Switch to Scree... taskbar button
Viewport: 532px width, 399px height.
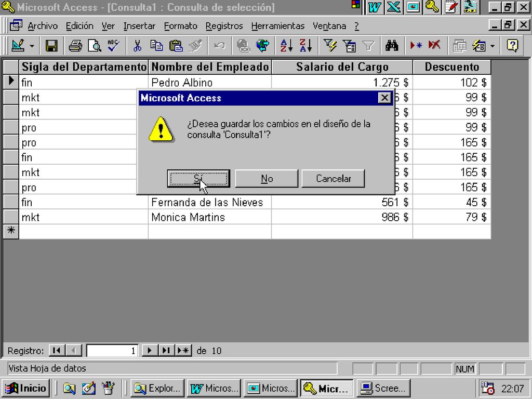[383, 388]
